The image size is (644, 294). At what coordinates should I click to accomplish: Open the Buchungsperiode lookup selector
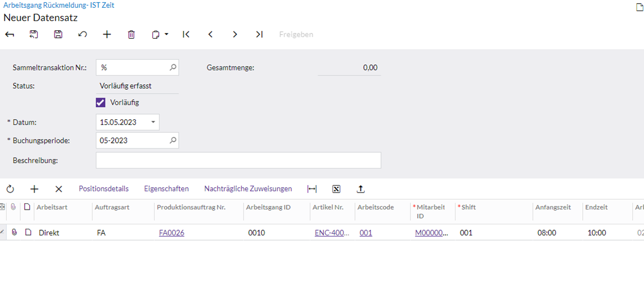coord(173,141)
